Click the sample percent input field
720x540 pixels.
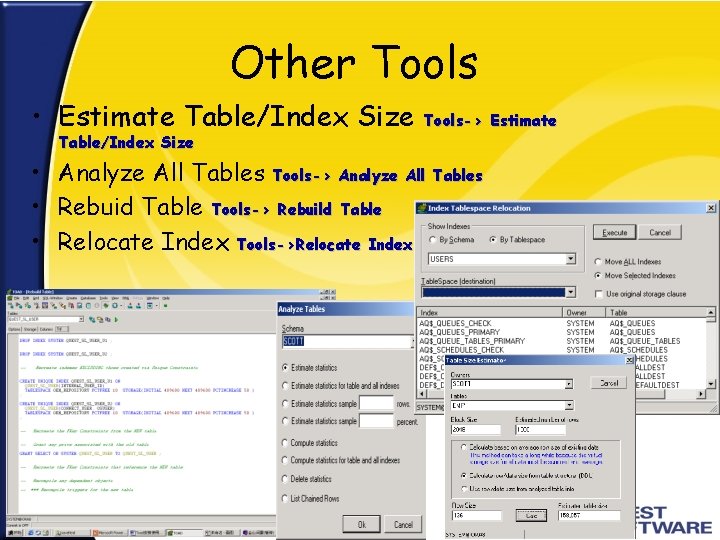(x=376, y=421)
